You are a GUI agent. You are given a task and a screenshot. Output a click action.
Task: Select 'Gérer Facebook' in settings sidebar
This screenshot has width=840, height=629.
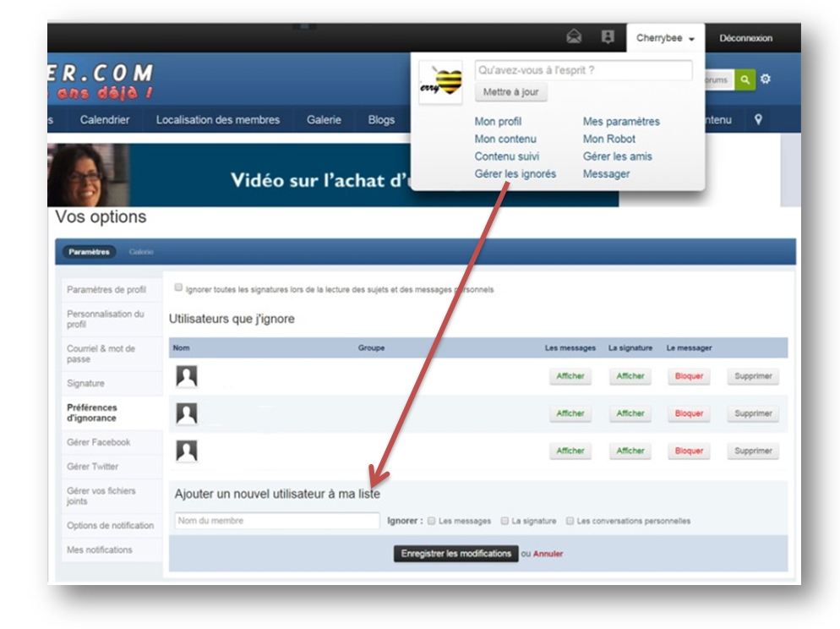click(x=99, y=442)
